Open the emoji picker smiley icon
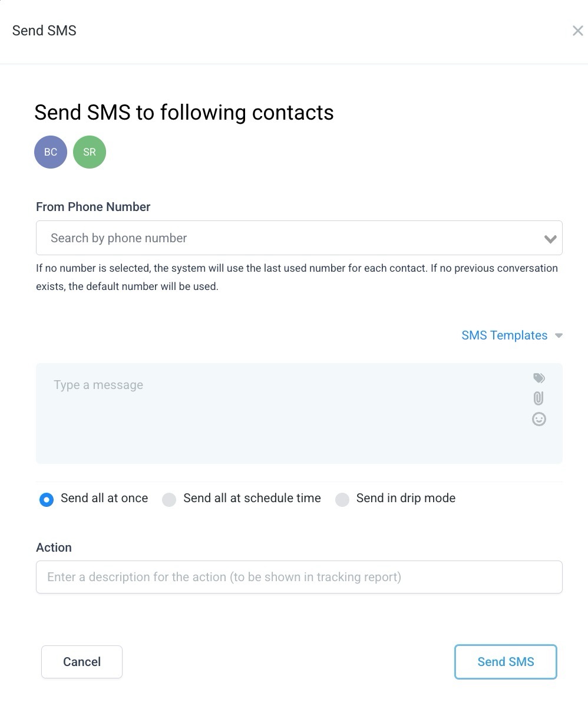 coord(539,419)
